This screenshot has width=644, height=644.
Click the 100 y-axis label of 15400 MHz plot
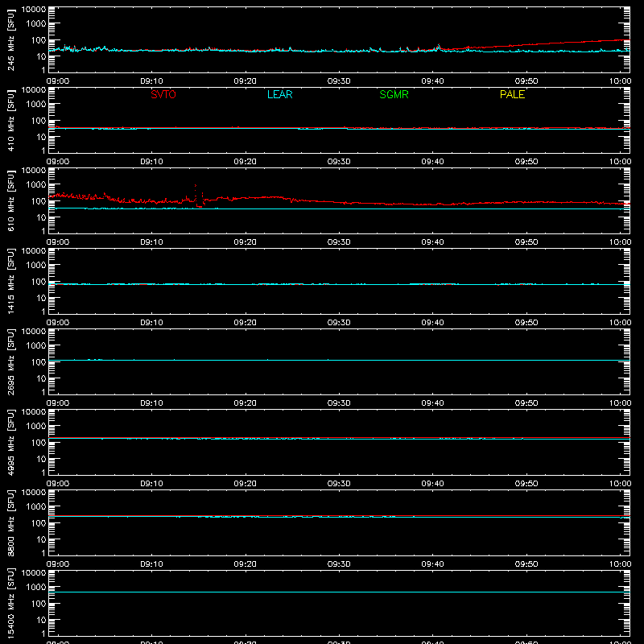(x=39, y=604)
